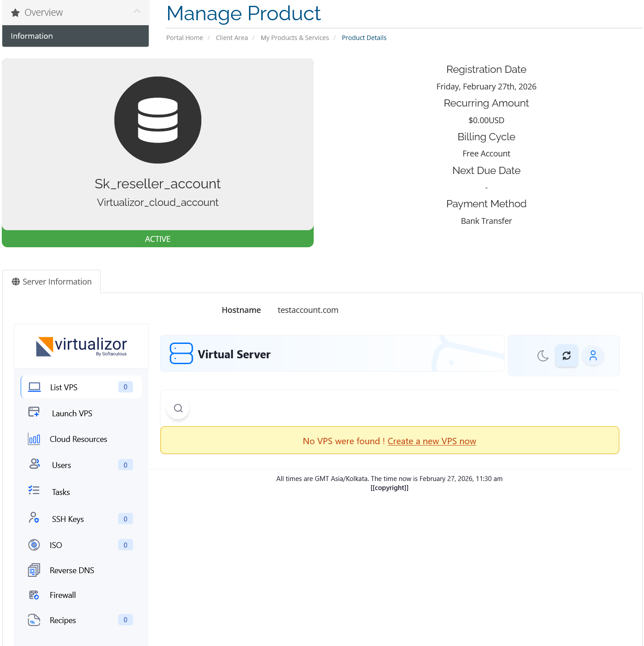
Task: Toggle dark mode with the moon icon
Action: click(543, 356)
